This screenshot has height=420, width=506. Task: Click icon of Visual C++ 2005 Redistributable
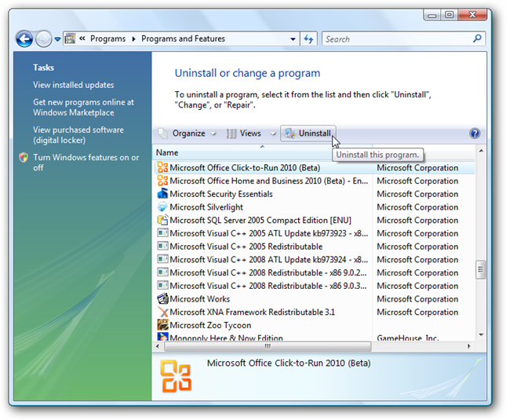pyautogui.click(x=162, y=246)
